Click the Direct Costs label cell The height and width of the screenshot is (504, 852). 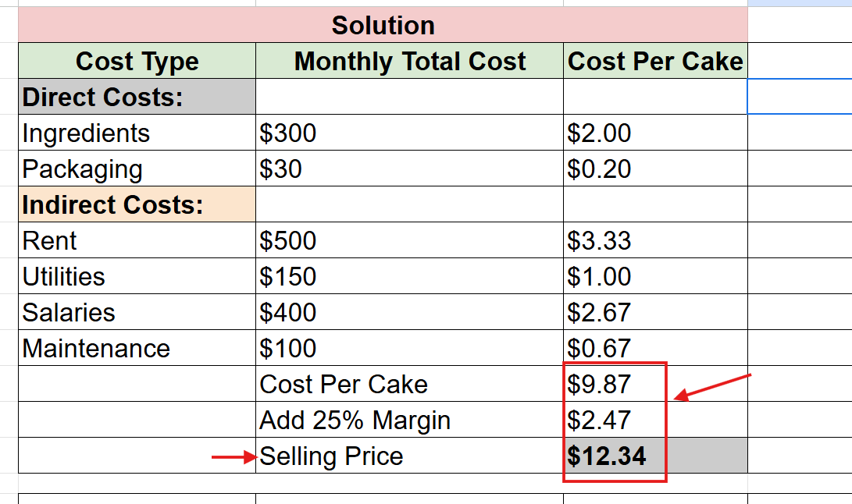137,97
